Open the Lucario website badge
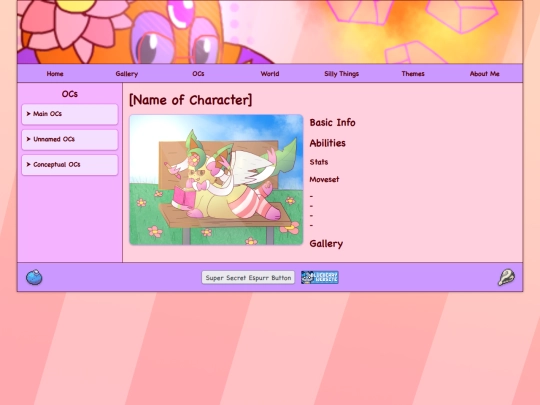Screen dimensions: 540x405 pos(320,277)
